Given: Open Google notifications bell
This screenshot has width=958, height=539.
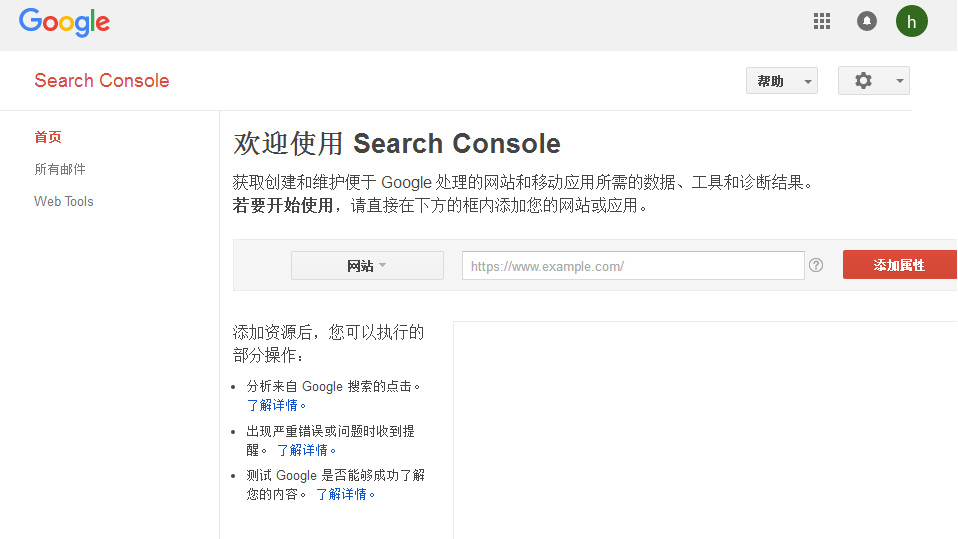Looking at the screenshot, I should coord(866,21).
